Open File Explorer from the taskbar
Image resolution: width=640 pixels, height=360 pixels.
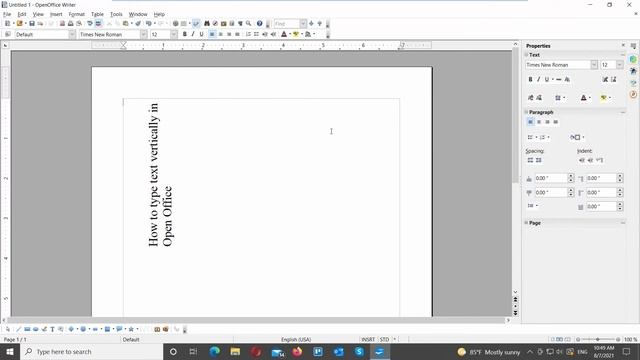(235, 351)
